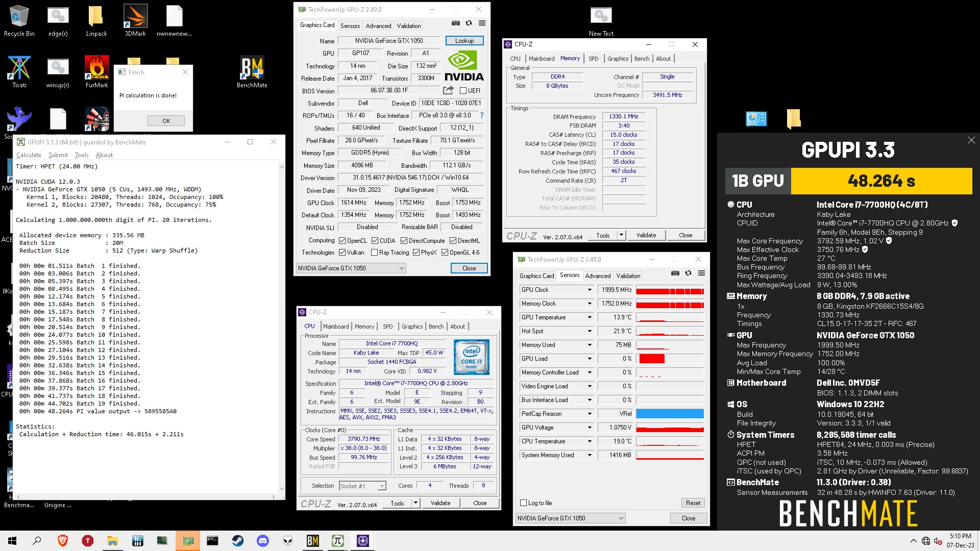Open Brave browser from taskbar

click(63, 541)
